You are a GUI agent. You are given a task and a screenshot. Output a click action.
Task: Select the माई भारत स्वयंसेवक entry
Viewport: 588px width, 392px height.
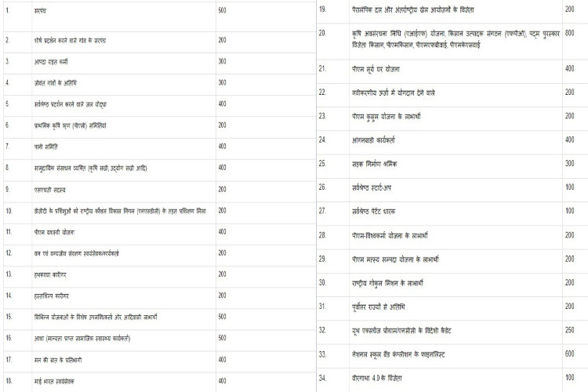(x=54, y=382)
